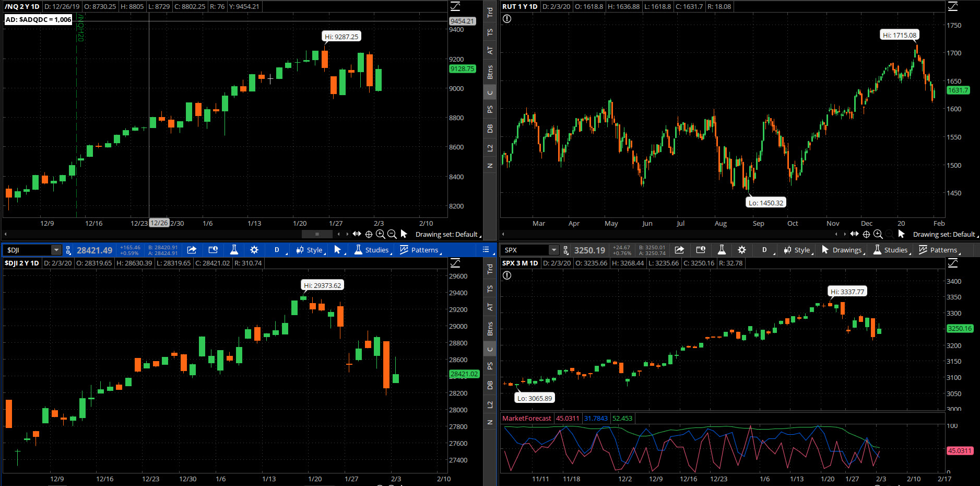Zoom out on /NQ chart with magnifier minus
The width and height of the screenshot is (980, 486).
[392, 234]
